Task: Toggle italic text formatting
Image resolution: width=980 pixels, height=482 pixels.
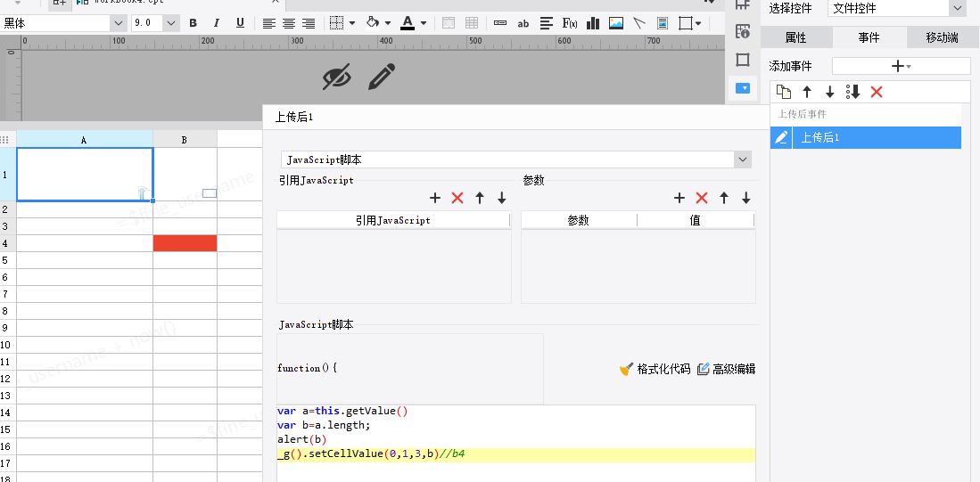Action: click(217, 23)
